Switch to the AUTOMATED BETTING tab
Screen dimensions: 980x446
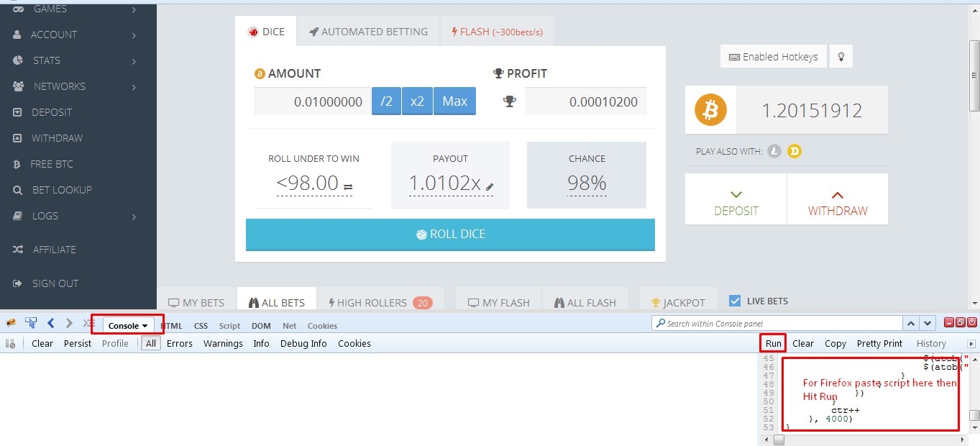368,31
